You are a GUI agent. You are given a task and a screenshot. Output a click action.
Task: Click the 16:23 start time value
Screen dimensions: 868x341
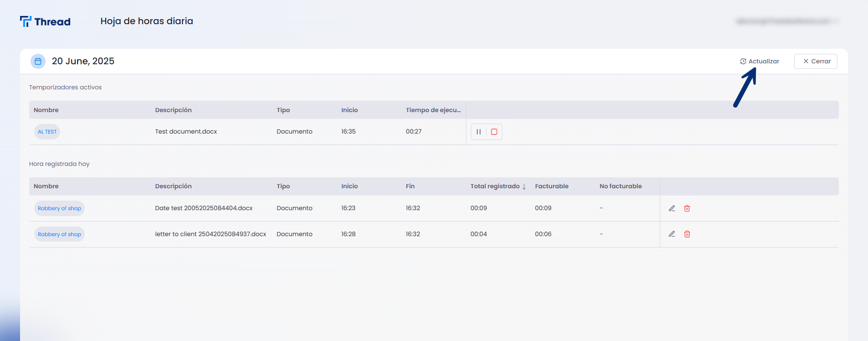click(348, 208)
